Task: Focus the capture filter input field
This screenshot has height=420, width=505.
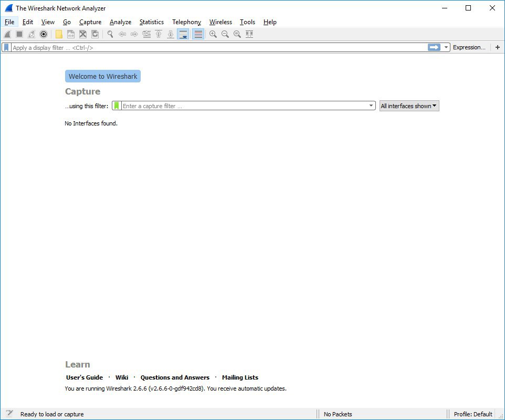Action: 244,106
